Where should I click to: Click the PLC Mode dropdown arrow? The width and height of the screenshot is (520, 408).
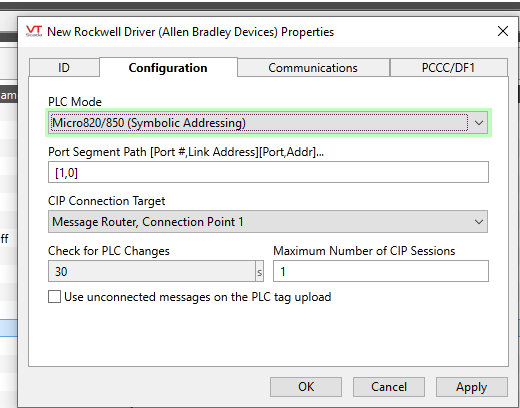click(479, 123)
